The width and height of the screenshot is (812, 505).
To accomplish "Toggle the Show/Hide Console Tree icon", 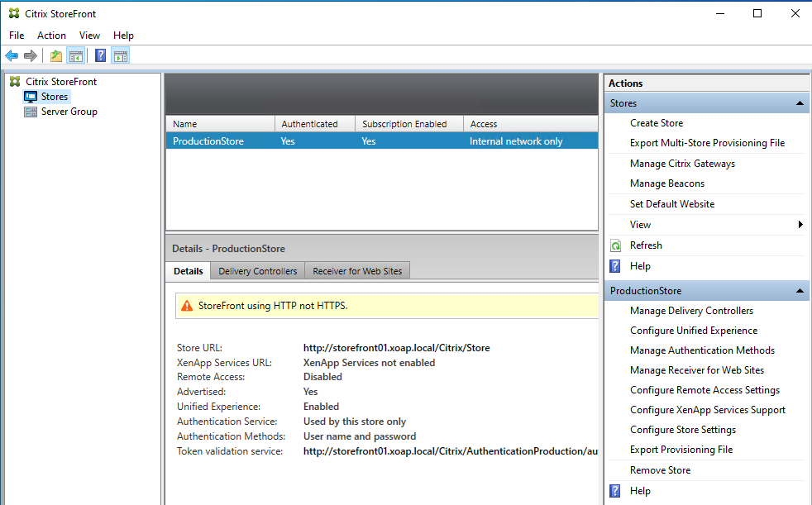I will coord(75,56).
